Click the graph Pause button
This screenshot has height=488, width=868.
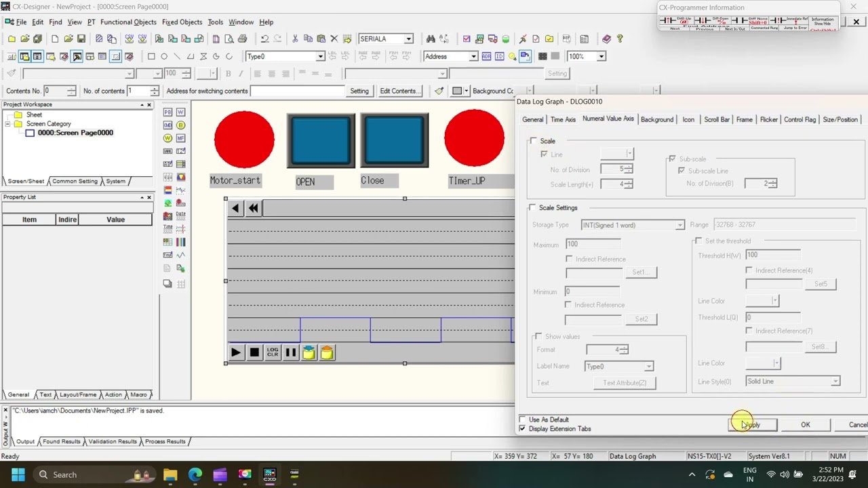[291, 352]
